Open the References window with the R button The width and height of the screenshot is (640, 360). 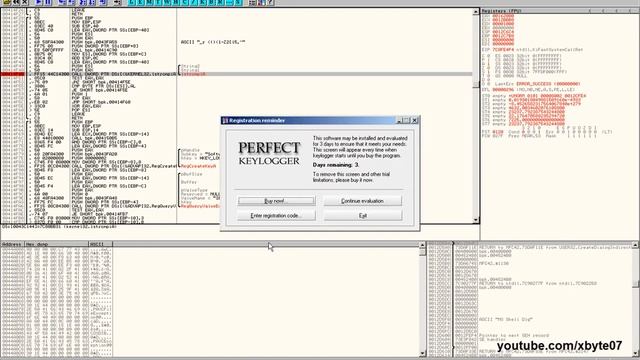click(220, 2)
